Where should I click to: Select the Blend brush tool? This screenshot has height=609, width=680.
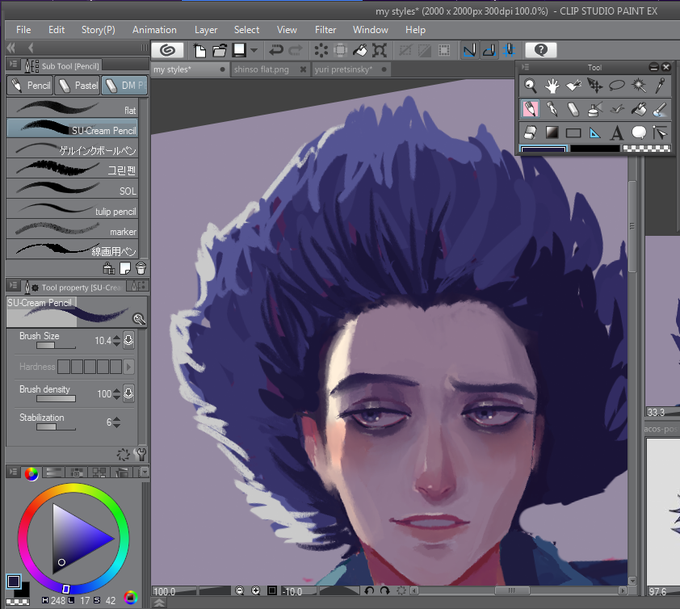[x=660, y=109]
